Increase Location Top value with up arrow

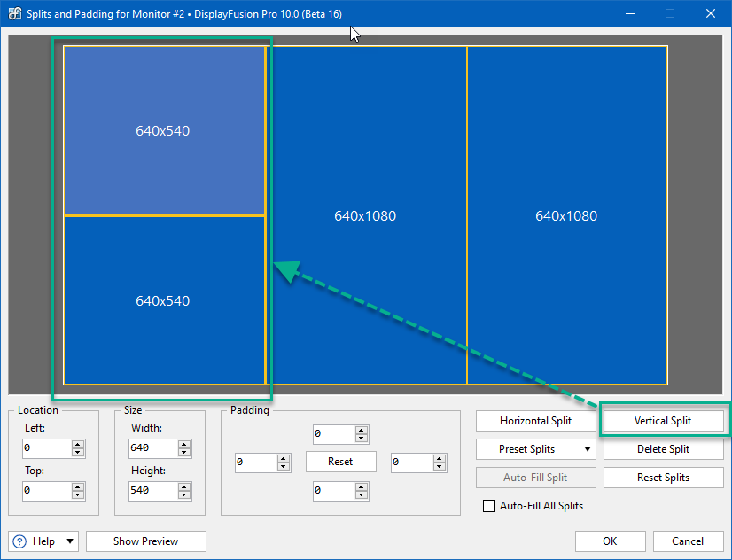(78, 486)
